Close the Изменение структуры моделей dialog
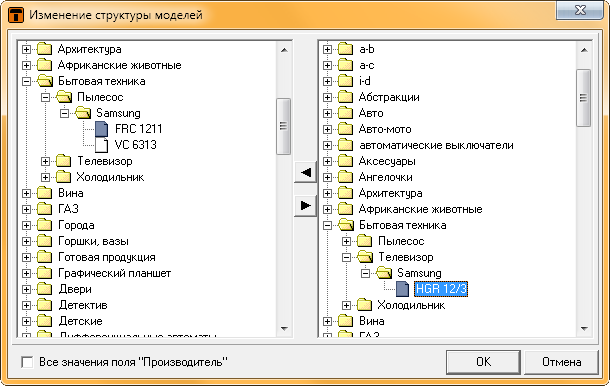 click(580, 10)
